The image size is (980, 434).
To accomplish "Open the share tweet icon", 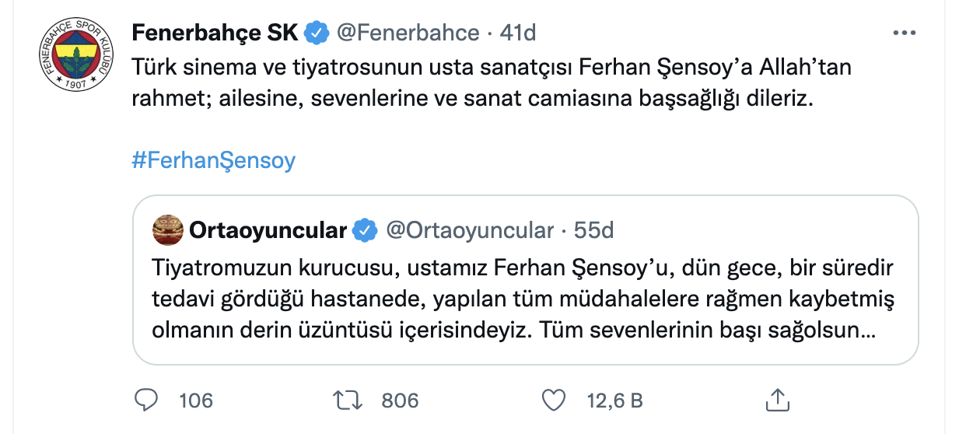I will click(x=777, y=400).
